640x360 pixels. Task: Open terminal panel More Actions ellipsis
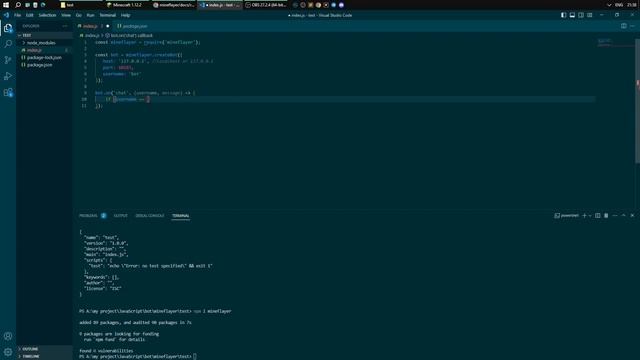point(615,216)
